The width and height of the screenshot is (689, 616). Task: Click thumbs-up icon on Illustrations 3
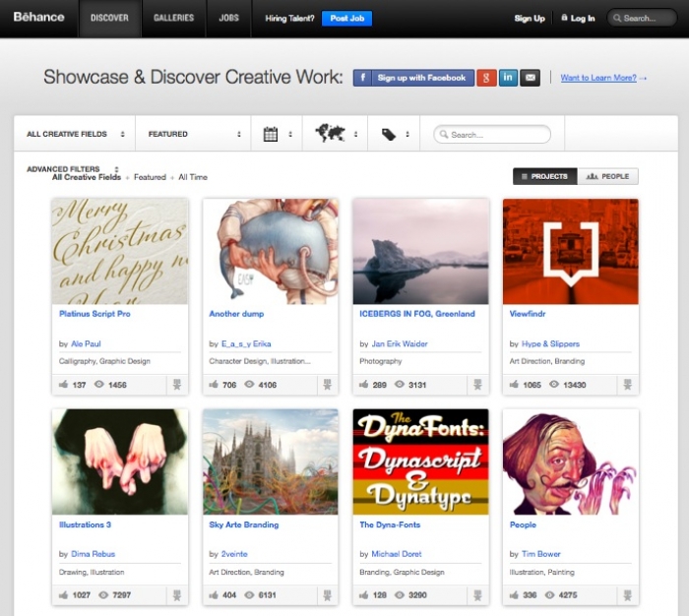64,595
